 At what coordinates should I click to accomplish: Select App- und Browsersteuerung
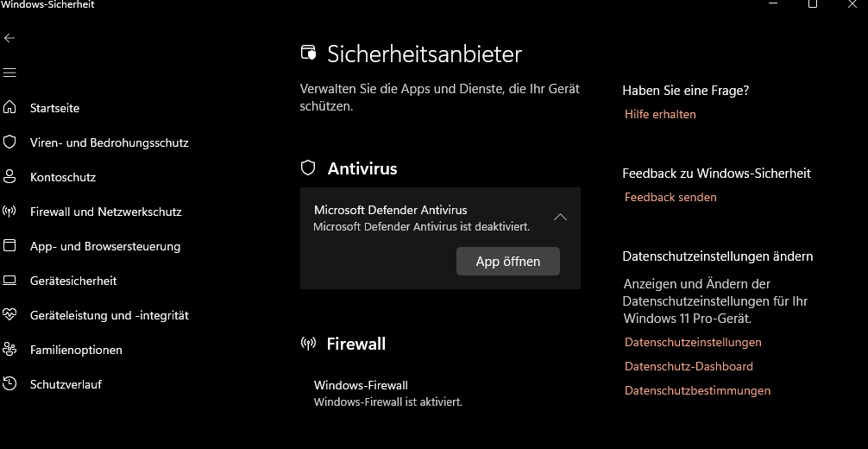point(105,246)
